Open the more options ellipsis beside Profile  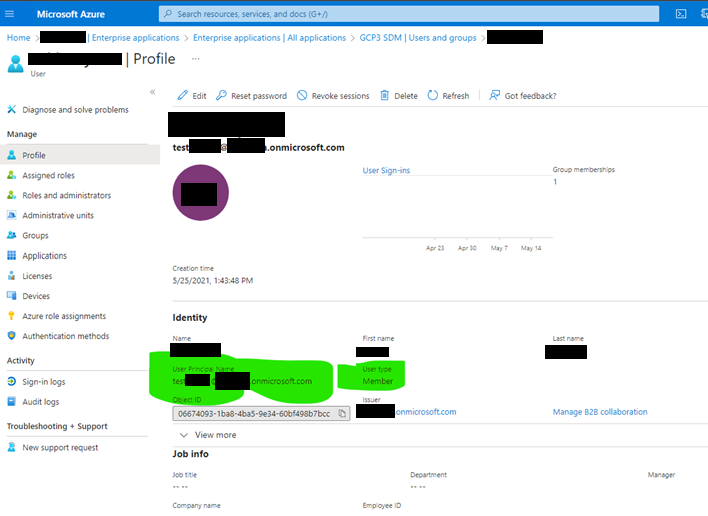[195, 59]
